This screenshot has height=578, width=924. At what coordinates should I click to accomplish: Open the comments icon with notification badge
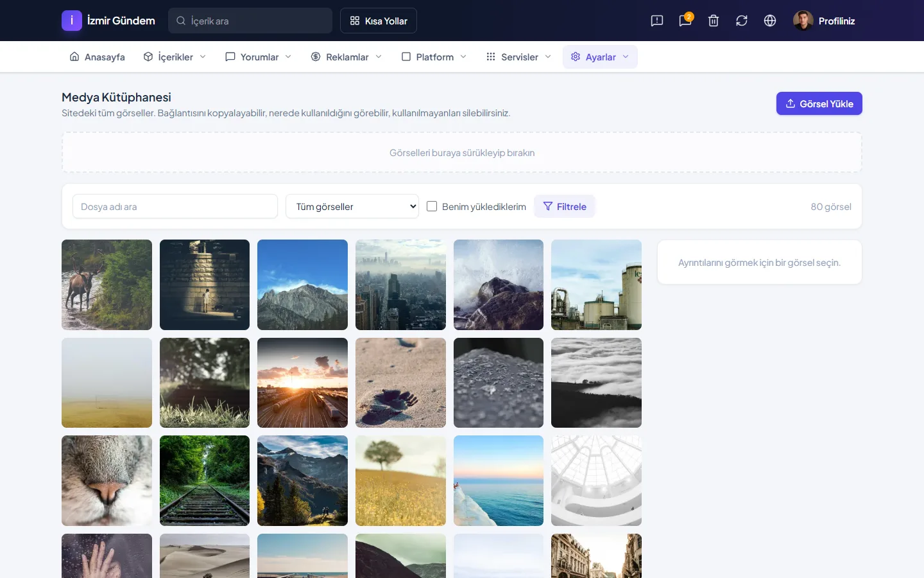(685, 21)
